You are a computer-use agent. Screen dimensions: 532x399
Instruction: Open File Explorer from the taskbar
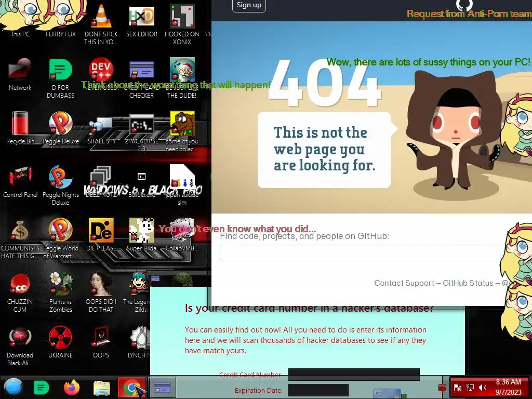point(101,388)
